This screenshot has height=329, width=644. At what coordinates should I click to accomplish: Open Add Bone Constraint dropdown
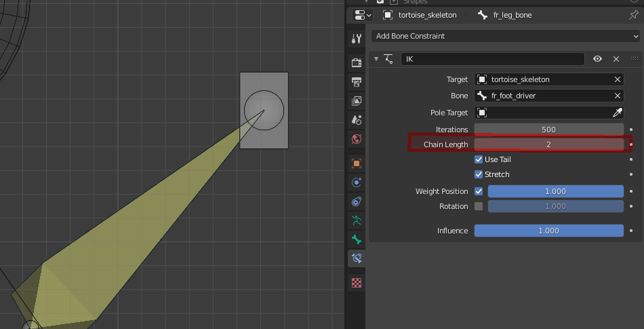tap(504, 36)
